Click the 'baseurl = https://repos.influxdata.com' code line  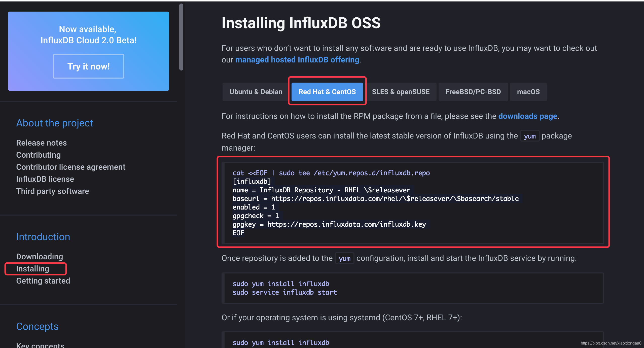click(375, 199)
